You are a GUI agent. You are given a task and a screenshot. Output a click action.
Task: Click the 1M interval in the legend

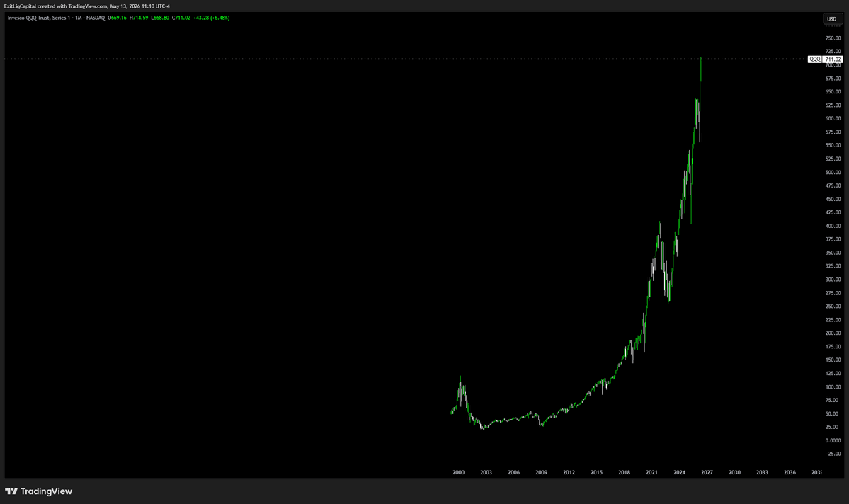pyautogui.click(x=79, y=18)
